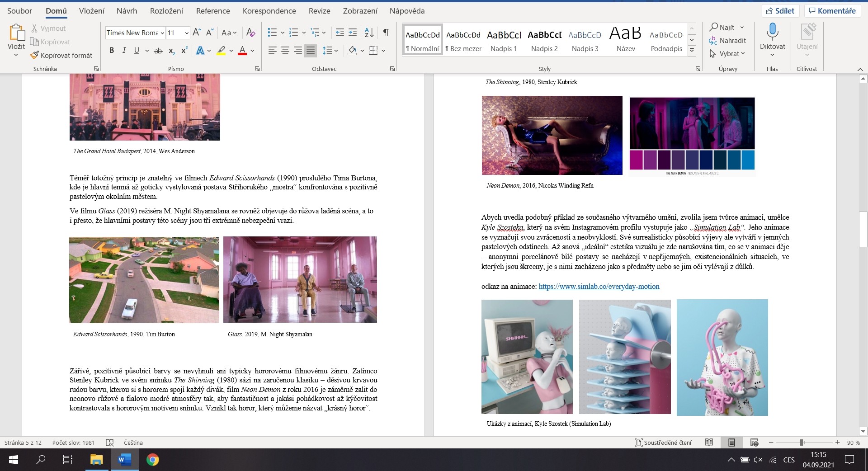Viewport: 868px width, 471px height.
Task: Increase font size with the larger A icon
Action: [x=197, y=33]
